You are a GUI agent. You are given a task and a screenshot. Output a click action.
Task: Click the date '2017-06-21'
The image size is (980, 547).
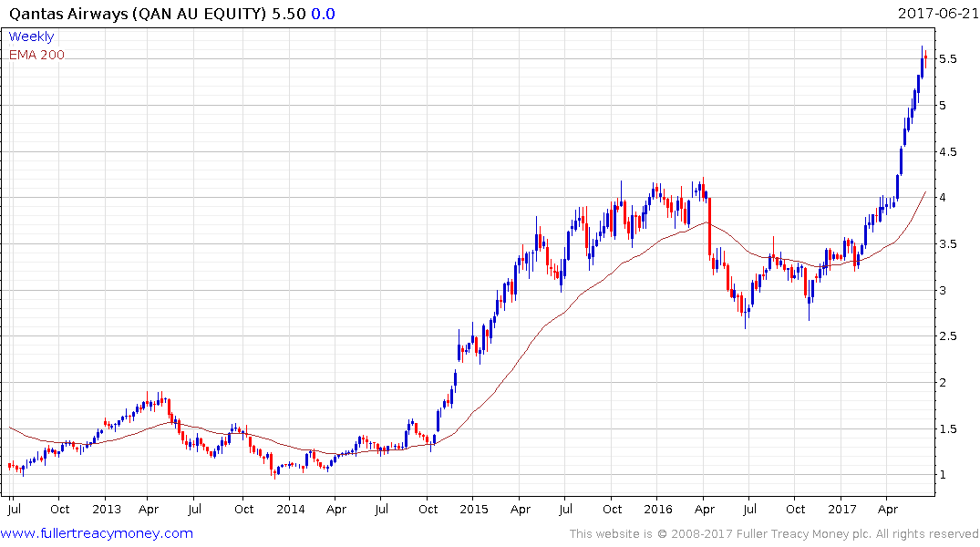pos(938,14)
